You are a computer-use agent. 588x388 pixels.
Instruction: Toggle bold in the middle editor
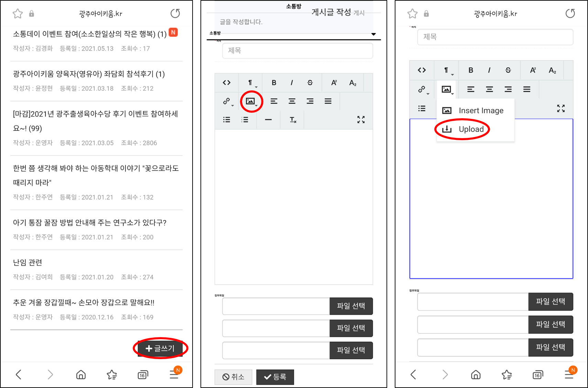pos(274,82)
